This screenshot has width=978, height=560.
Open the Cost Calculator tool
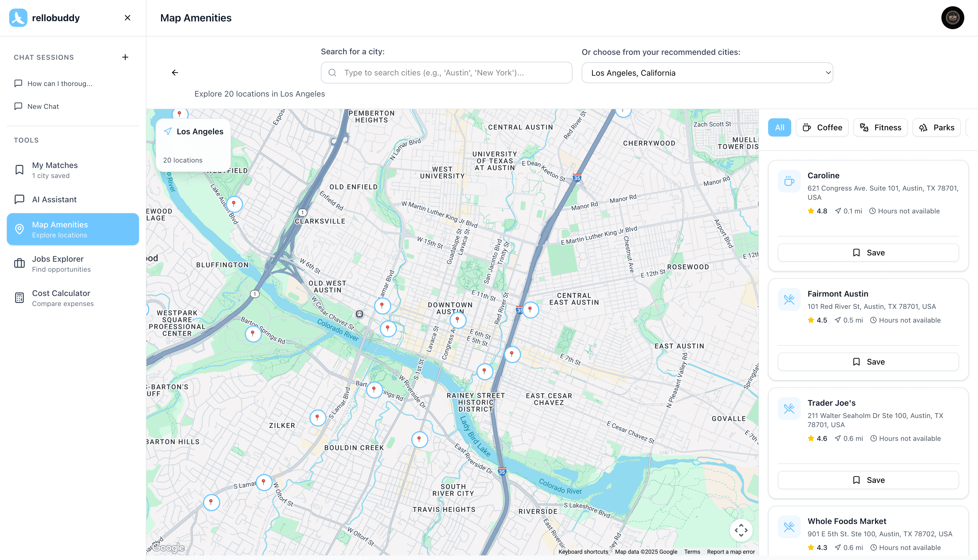point(61,298)
